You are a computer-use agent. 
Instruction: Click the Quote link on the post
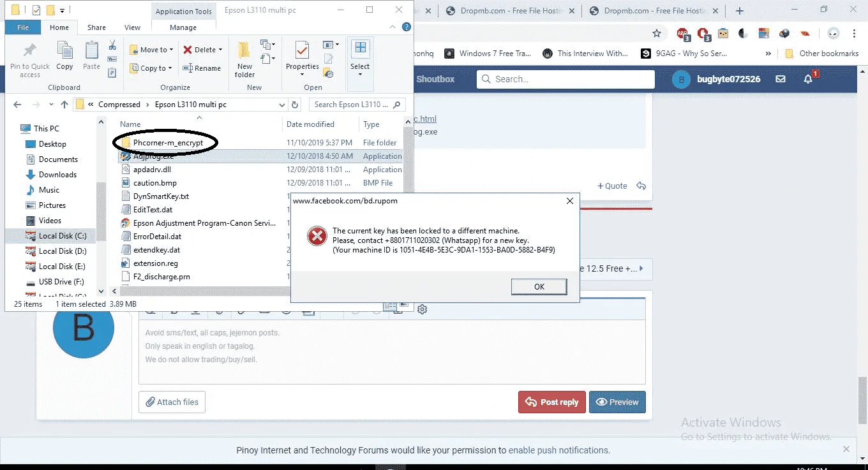612,186
